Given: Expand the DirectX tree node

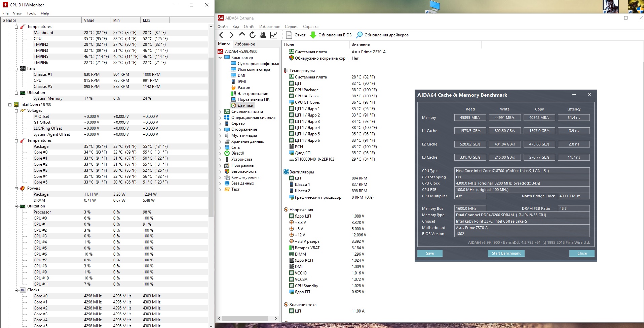Looking at the screenshot, I should [x=220, y=153].
